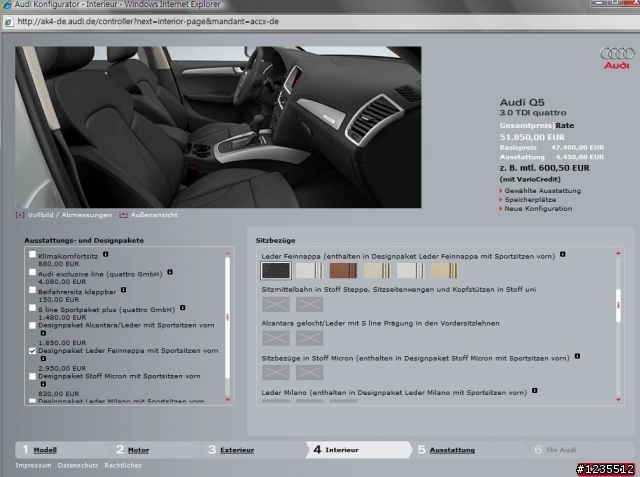Enable the Klimakomfortsitz checkbox
Viewport: 640px width, 477px height.
point(32,254)
